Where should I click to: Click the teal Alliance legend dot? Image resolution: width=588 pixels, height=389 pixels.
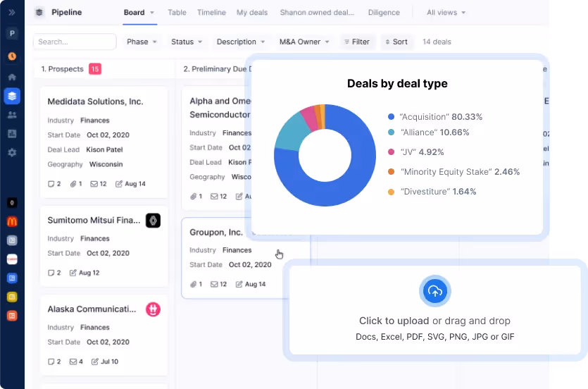pos(391,132)
